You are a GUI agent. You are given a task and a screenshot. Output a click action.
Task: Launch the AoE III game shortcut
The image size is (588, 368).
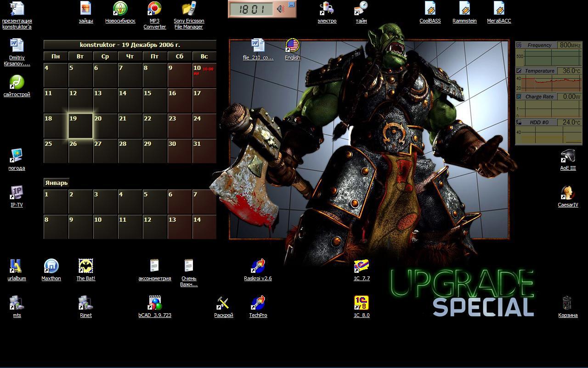coord(568,156)
